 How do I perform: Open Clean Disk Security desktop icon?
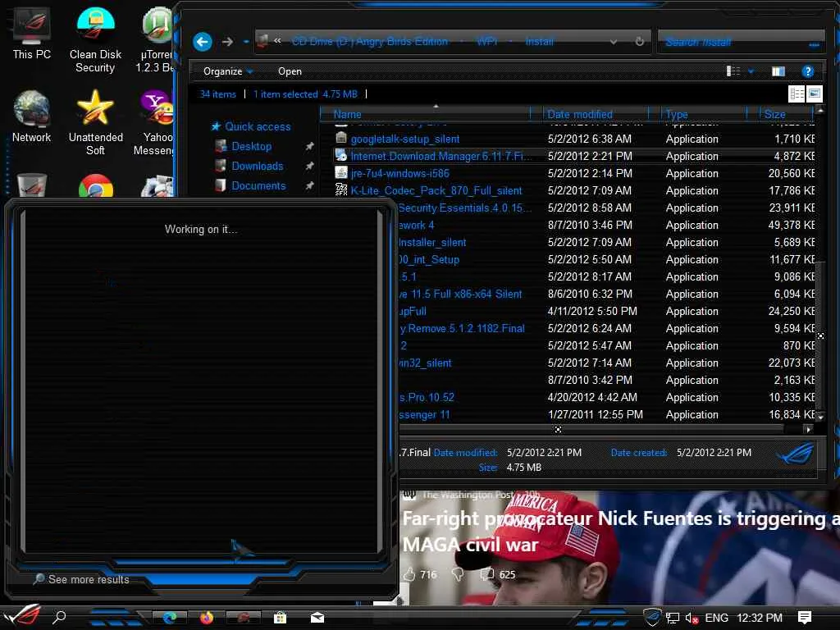pyautogui.click(x=95, y=40)
